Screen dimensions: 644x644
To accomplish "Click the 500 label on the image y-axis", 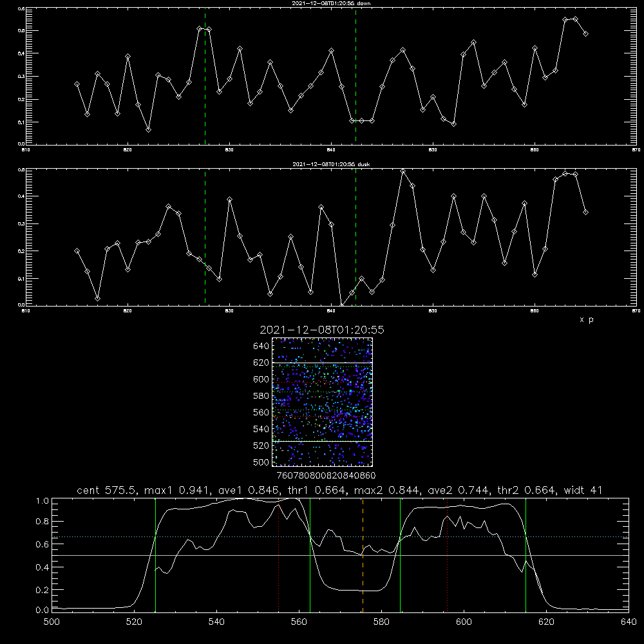I will [261, 462].
